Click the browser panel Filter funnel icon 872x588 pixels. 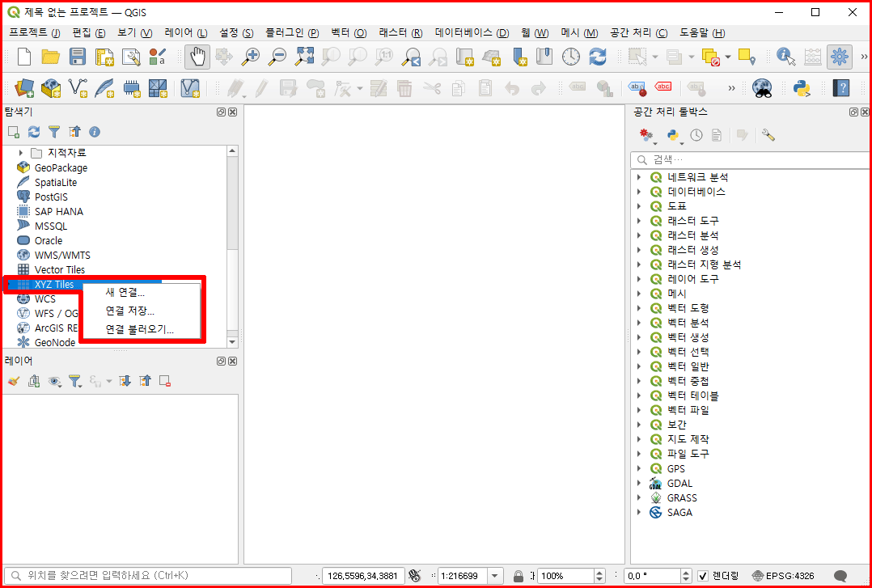click(x=54, y=132)
